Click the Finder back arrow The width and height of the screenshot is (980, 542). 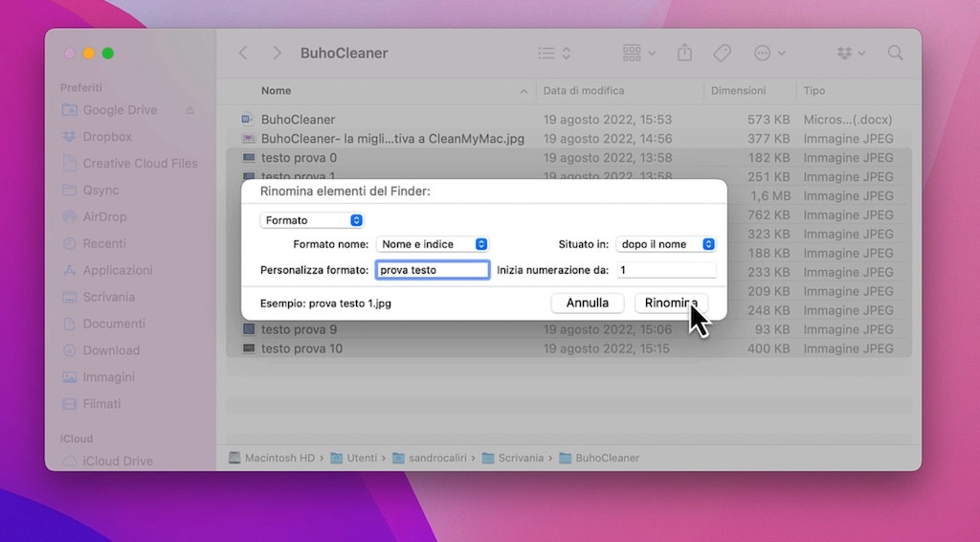(x=243, y=53)
